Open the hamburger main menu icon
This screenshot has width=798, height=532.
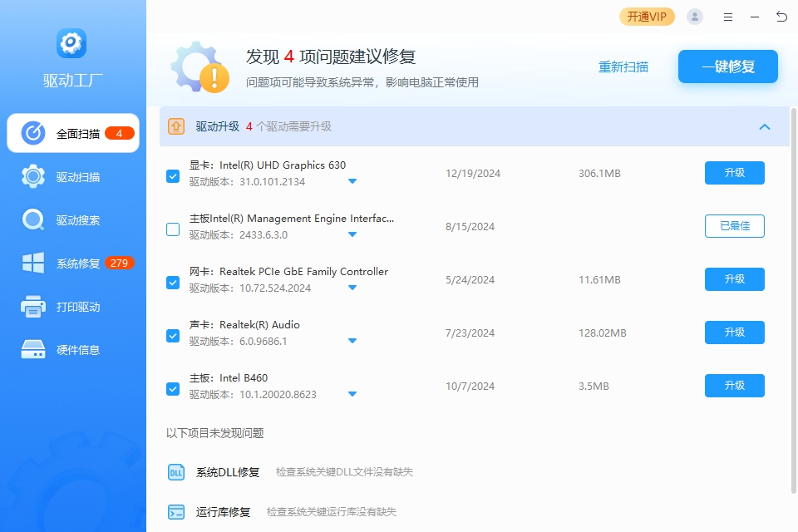click(x=728, y=17)
